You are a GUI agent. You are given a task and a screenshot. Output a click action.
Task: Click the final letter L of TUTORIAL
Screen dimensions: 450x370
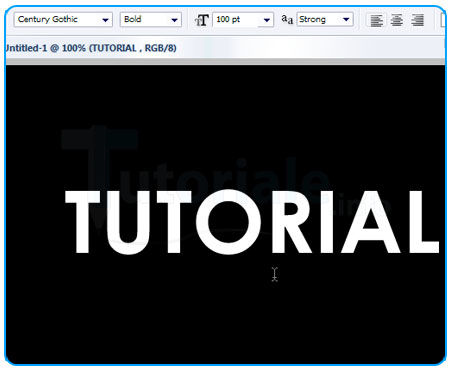pyautogui.click(x=422, y=222)
